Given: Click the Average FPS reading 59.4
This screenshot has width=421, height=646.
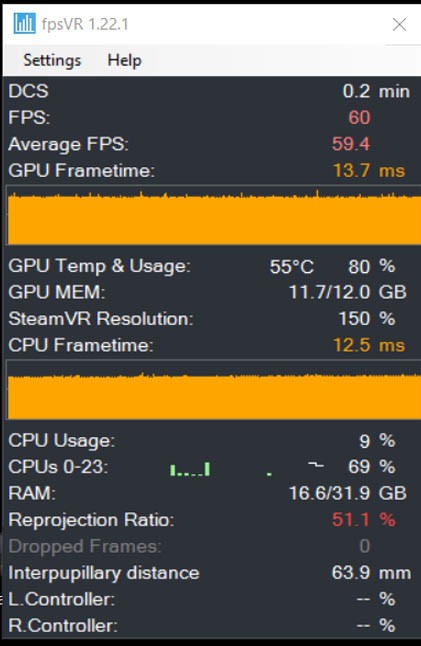Looking at the screenshot, I should (351, 144).
